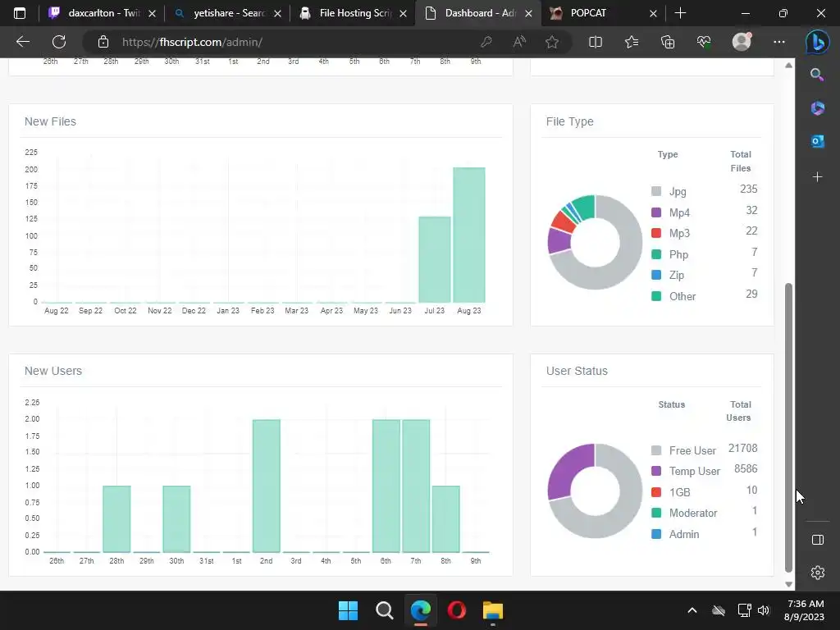Viewport: 840px width, 630px height.
Task: Reload the admin dashboard page
Action: coord(59,42)
